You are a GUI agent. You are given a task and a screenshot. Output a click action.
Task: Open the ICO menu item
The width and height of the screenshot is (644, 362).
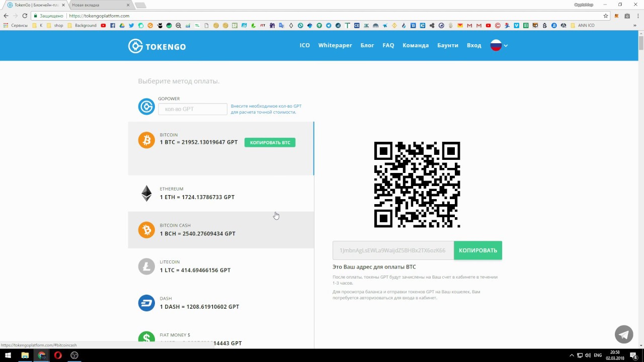point(305,45)
